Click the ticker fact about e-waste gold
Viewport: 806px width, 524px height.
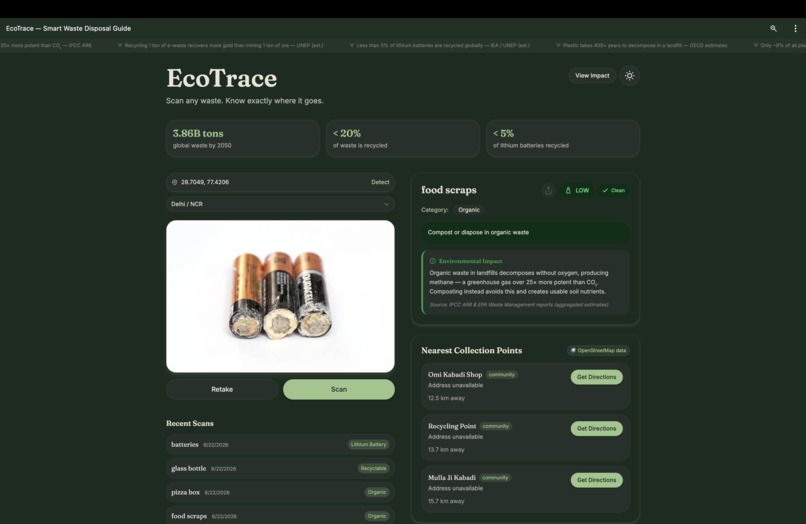221,46
